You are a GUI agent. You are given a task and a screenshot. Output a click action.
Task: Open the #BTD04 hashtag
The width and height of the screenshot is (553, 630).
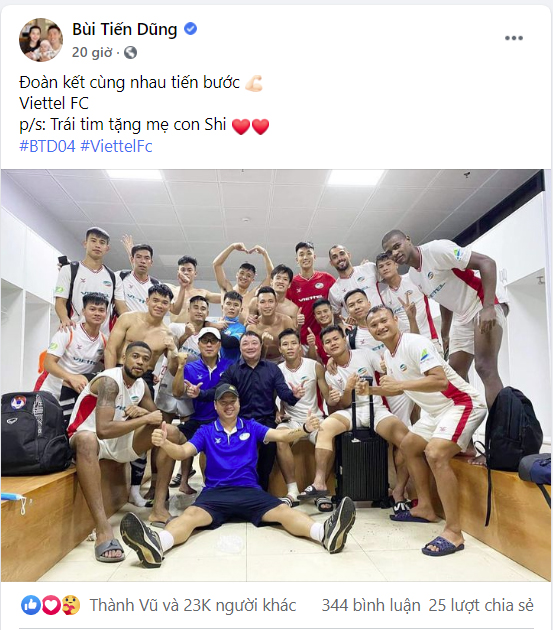pos(47,146)
